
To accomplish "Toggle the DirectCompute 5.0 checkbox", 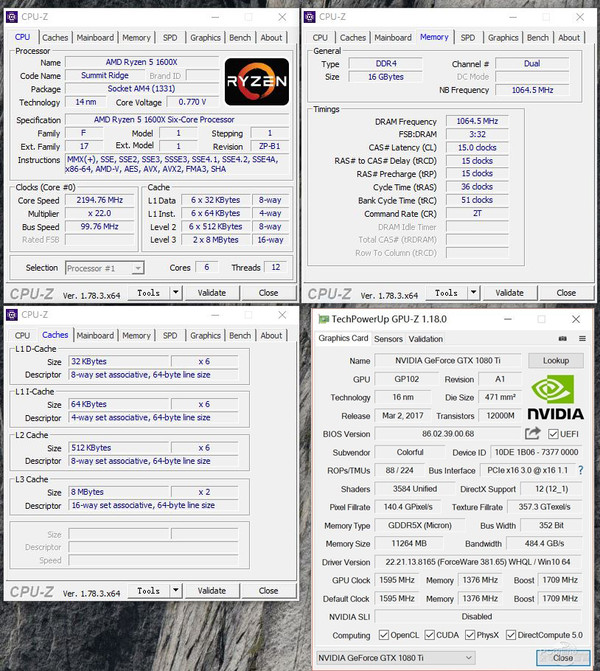I will 511,635.
